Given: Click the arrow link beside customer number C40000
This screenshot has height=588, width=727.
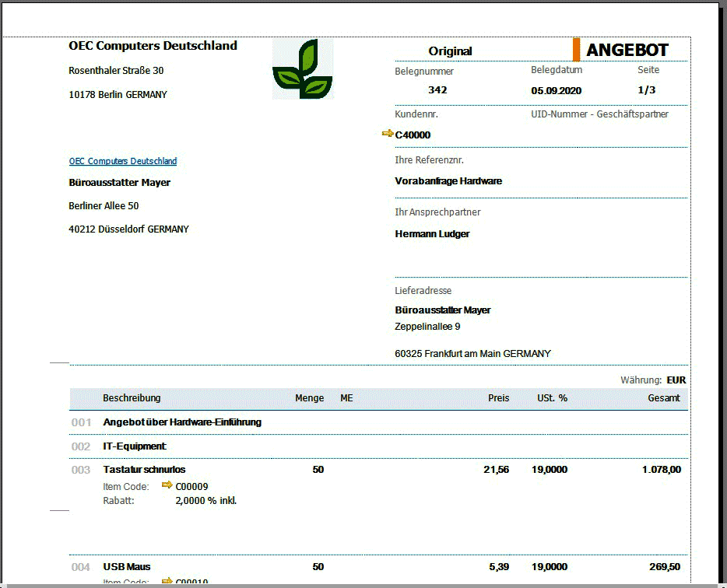Looking at the screenshot, I should click(388, 134).
